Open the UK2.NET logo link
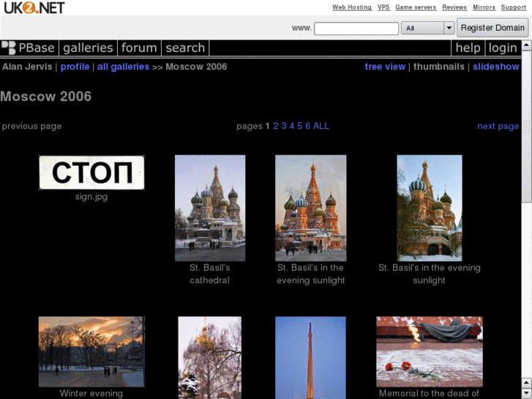532x399 pixels. [x=34, y=7]
